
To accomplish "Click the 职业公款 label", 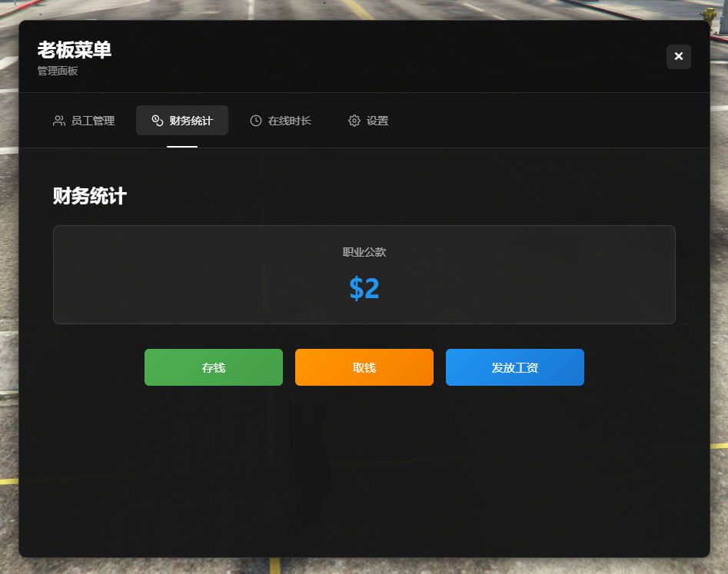I will [364, 252].
